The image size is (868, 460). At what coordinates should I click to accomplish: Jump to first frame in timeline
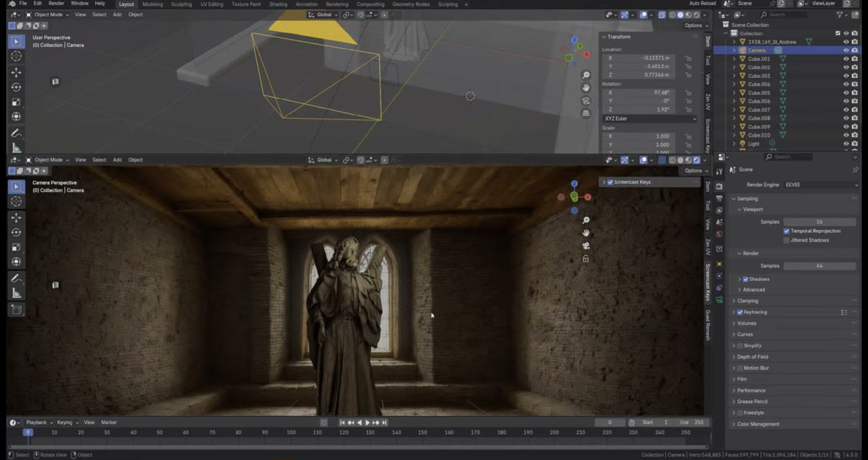(342, 423)
